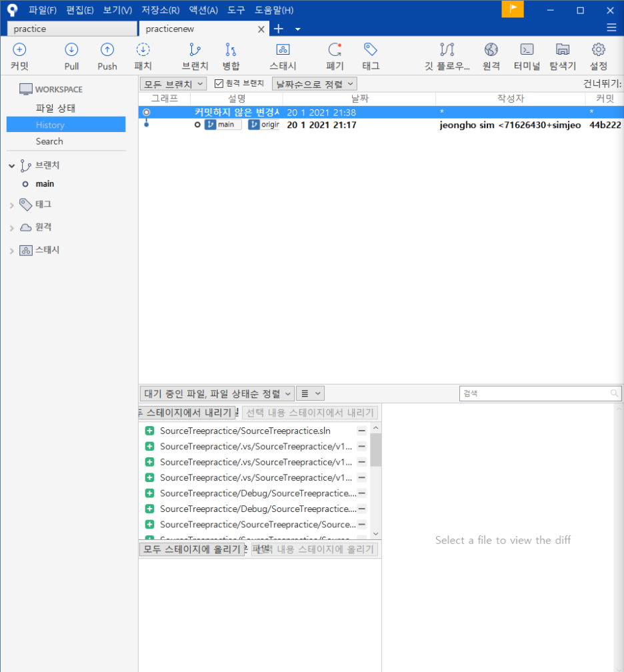
Task: Create a branch via 브랜치 toolbar icon
Action: (x=195, y=57)
